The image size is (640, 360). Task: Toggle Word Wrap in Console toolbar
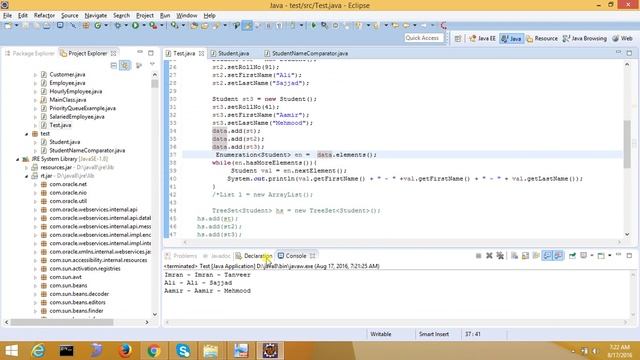(536, 256)
